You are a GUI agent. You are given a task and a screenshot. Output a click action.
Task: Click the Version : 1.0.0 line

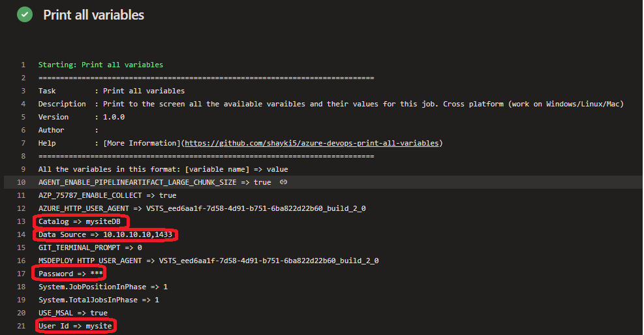pyautogui.click(x=82, y=117)
